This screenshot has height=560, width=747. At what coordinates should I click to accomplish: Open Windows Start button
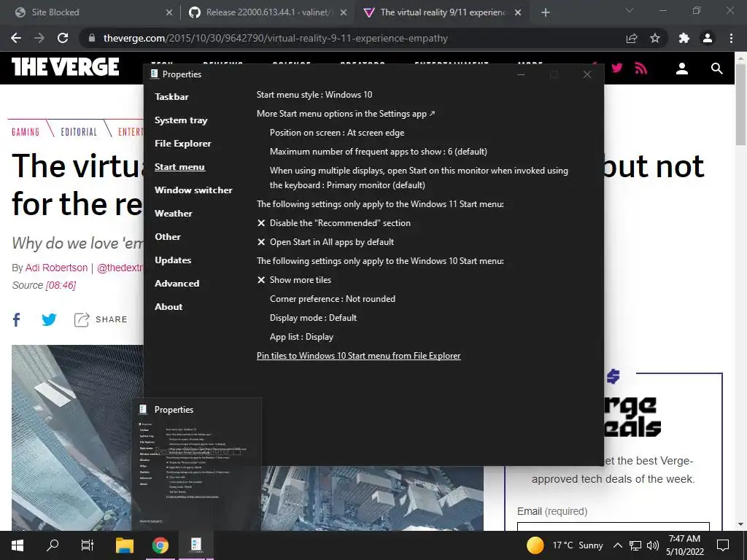click(x=18, y=545)
